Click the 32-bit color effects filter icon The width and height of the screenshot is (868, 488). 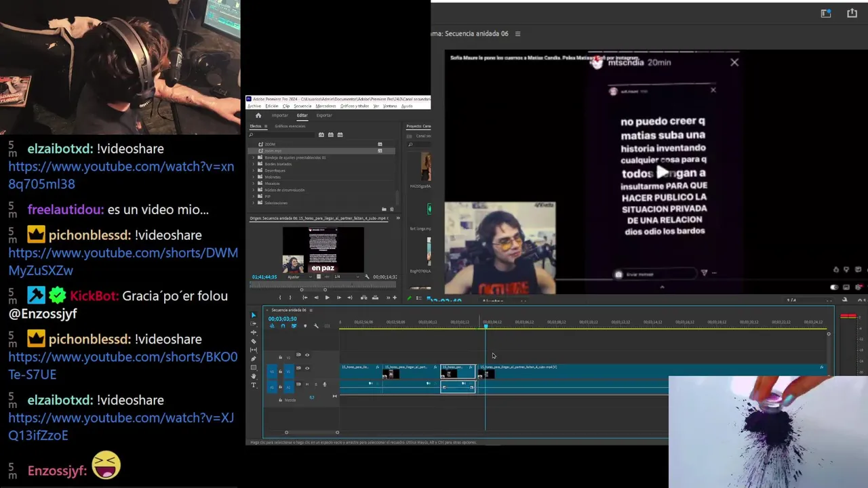pos(331,135)
